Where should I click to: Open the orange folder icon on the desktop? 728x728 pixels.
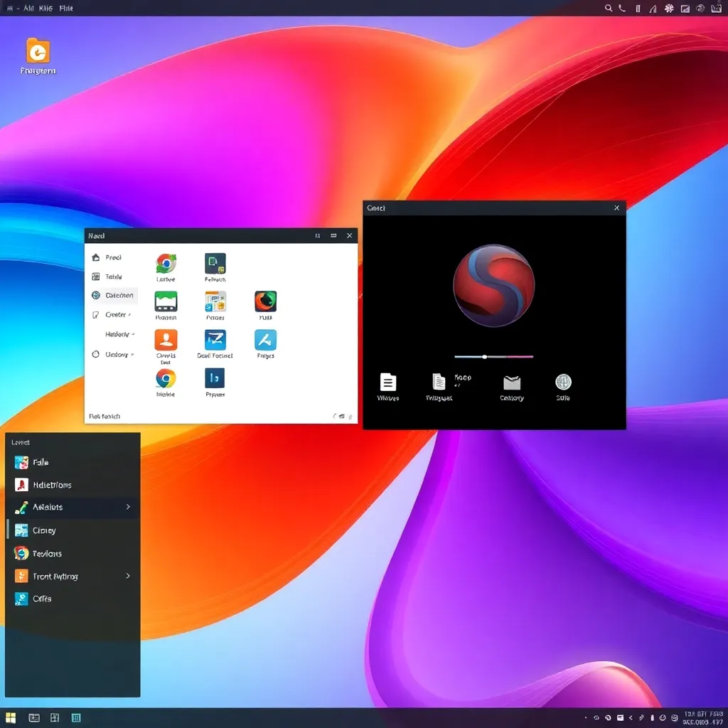(x=38, y=50)
